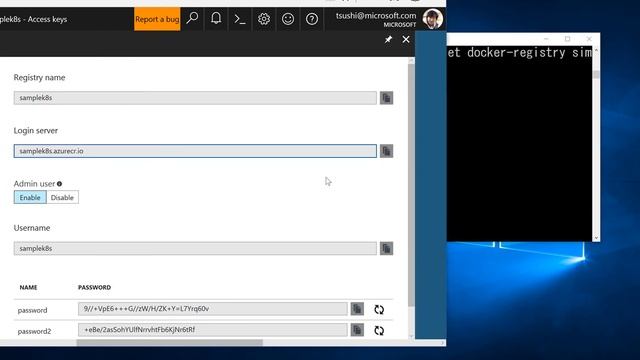Copy the Registry name value
This screenshot has width=640, height=360.
387,98
